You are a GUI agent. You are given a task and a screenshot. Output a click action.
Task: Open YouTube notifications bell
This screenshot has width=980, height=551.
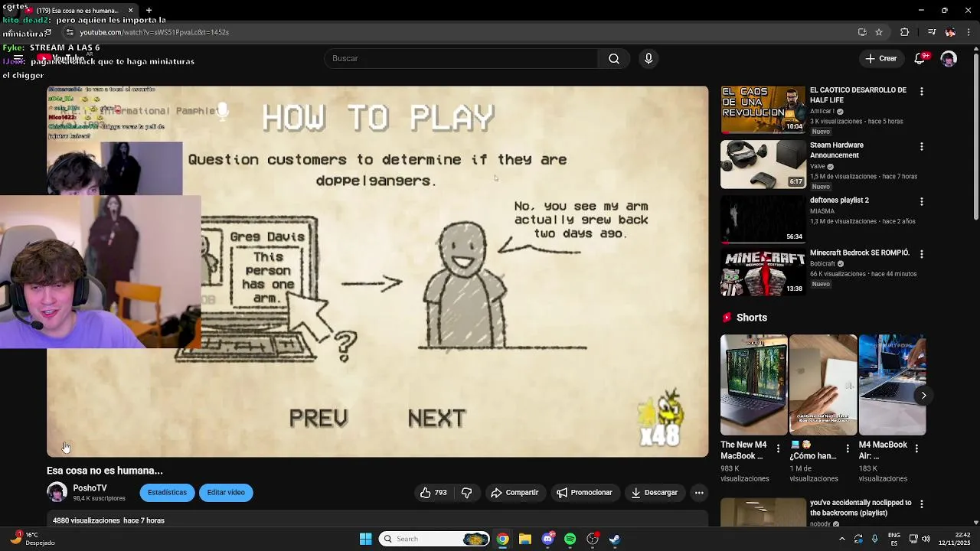click(922, 59)
